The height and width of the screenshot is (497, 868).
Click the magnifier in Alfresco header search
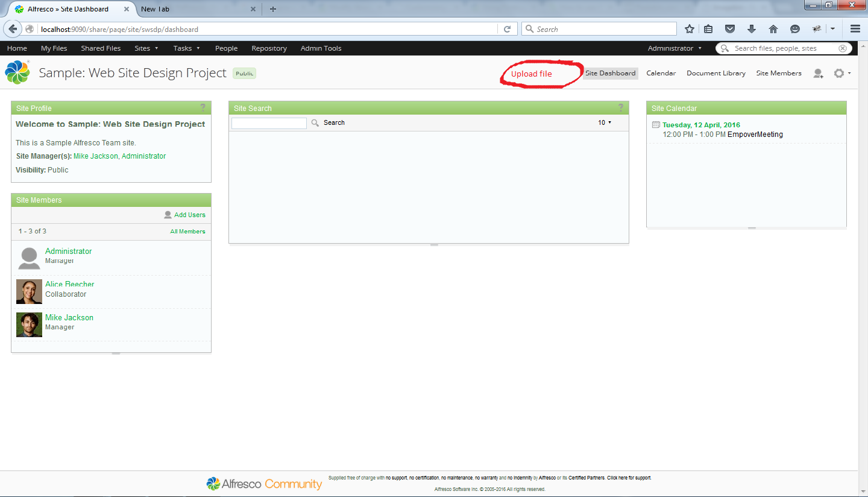725,48
